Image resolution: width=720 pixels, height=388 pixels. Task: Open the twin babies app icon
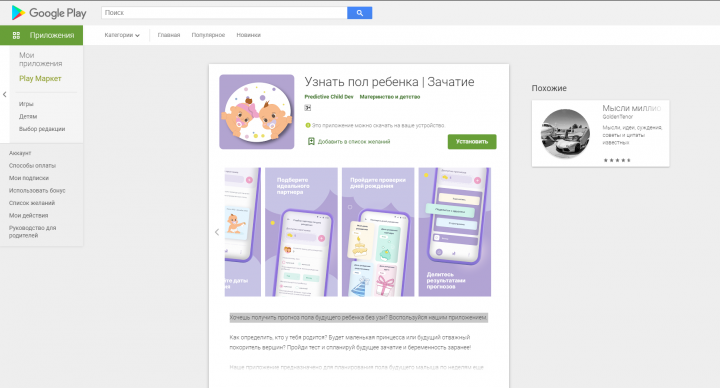pos(257,112)
